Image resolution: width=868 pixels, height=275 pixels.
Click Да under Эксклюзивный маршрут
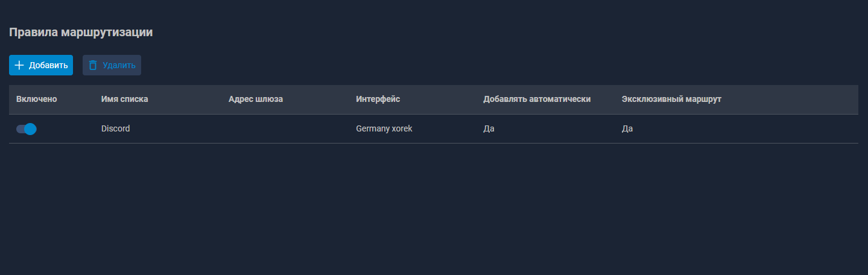click(x=627, y=128)
